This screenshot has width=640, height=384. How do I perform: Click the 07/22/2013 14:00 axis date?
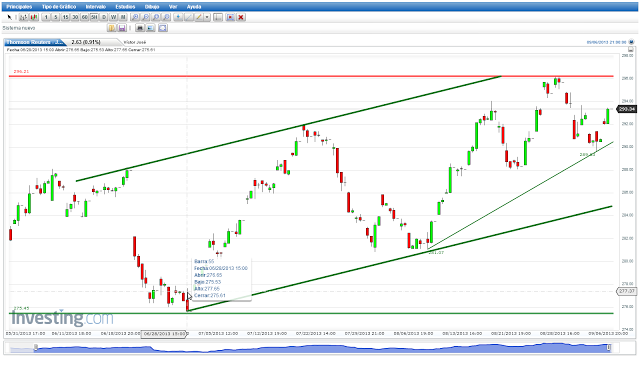pyautogui.click(x=316, y=333)
